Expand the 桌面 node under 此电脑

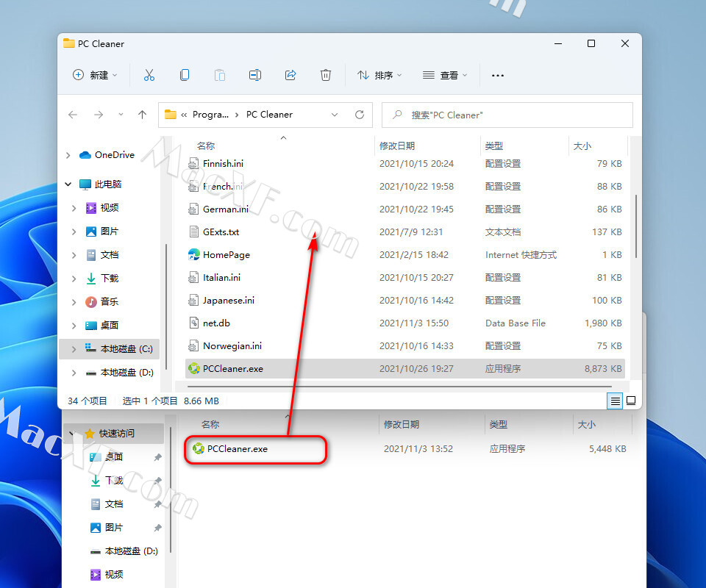74,326
